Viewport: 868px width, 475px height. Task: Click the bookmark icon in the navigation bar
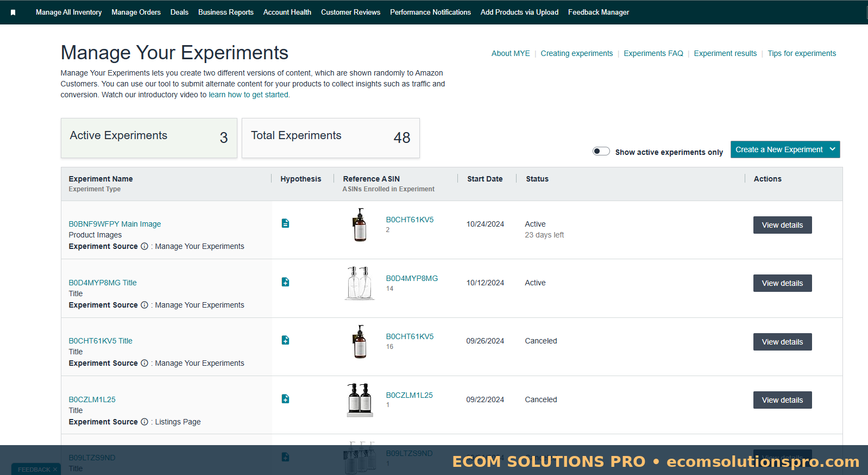(13, 12)
